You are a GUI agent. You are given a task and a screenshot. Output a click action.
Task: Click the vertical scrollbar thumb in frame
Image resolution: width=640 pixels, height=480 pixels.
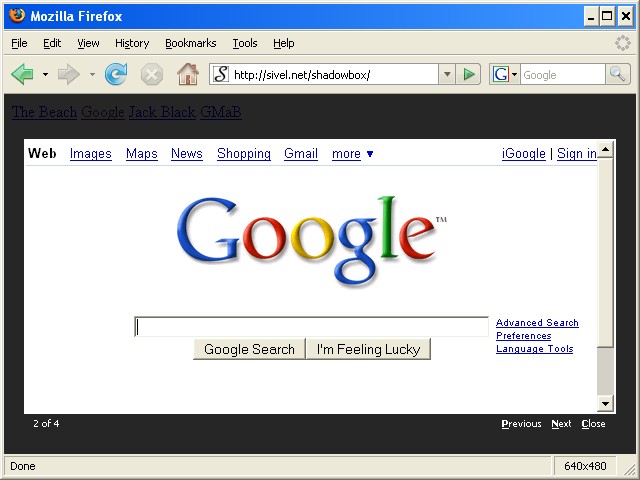point(605,252)
